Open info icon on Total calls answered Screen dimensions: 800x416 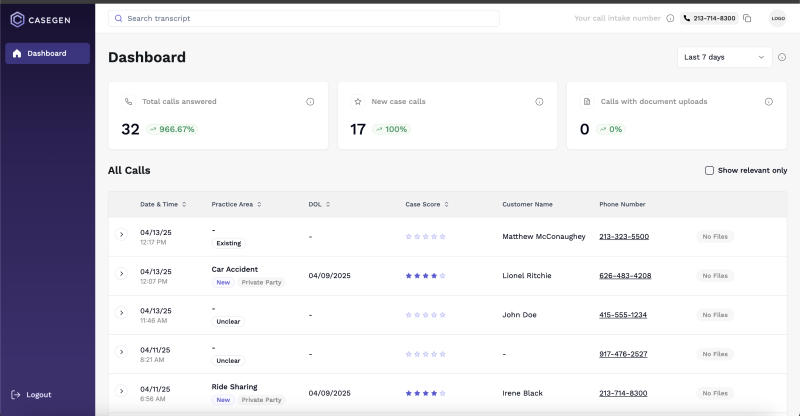click(310, 102)
